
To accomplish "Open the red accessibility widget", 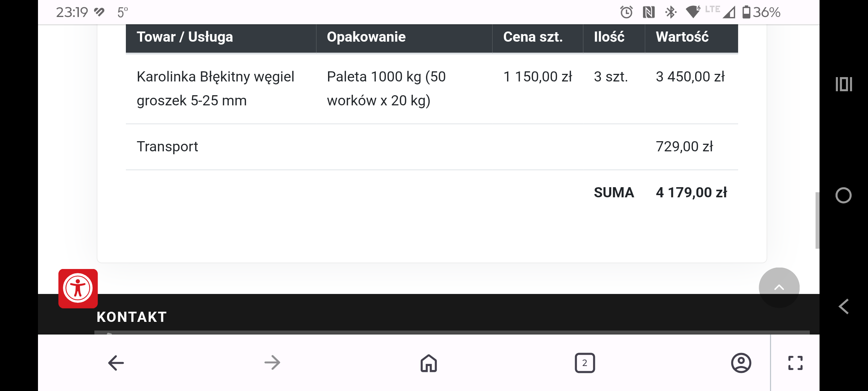I will click(78, 289).
